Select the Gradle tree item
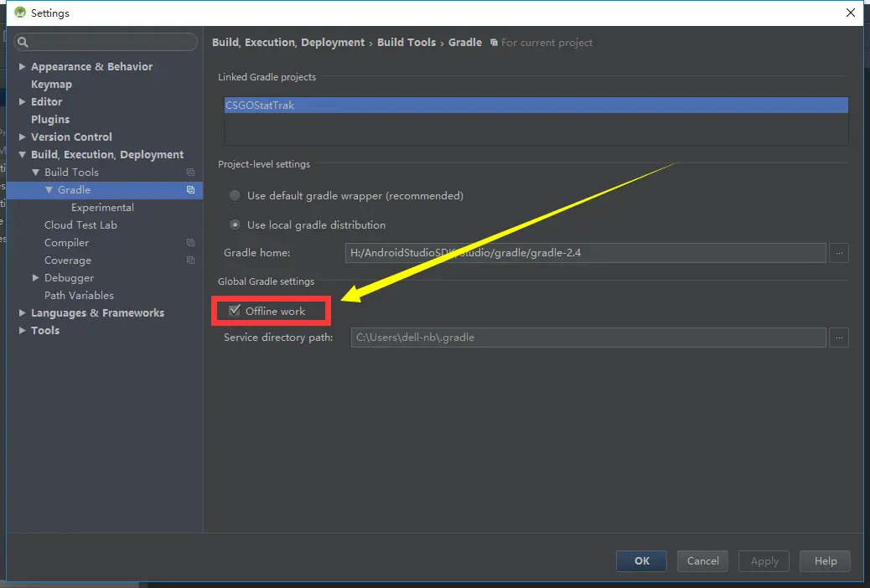 coord(105,189)
